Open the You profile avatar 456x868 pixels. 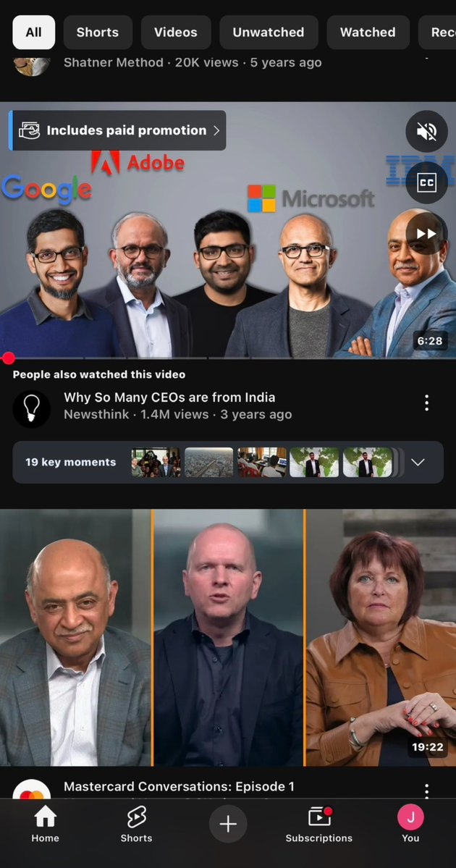tap(410, 824)
